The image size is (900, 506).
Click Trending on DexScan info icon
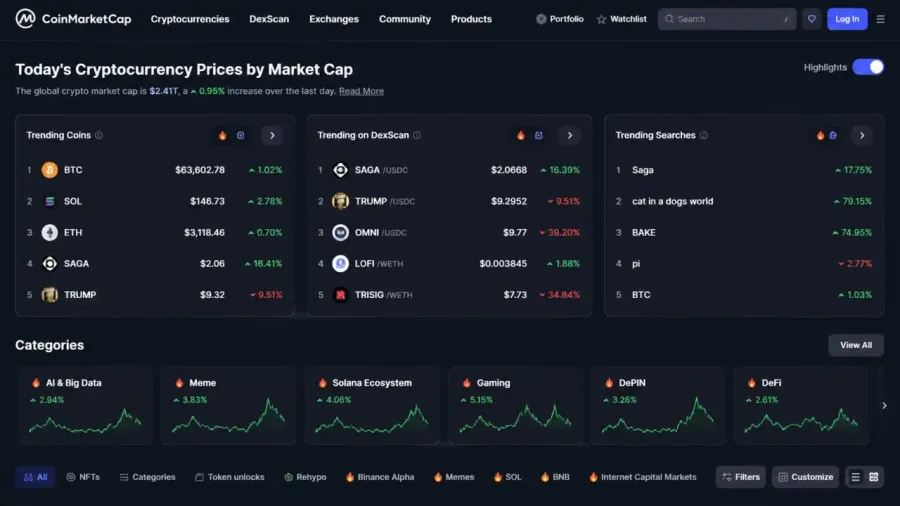[x=417, y=135]
